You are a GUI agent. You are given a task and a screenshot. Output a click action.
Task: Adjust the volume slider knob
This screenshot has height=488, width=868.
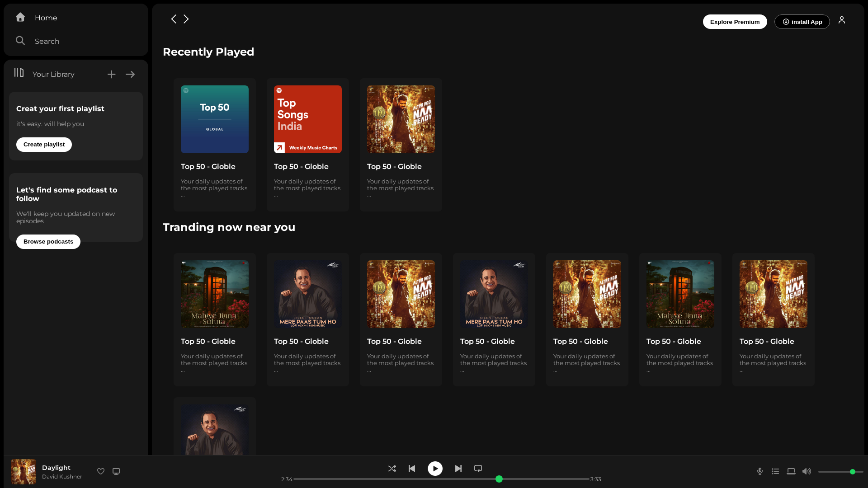tap(853, 472)
